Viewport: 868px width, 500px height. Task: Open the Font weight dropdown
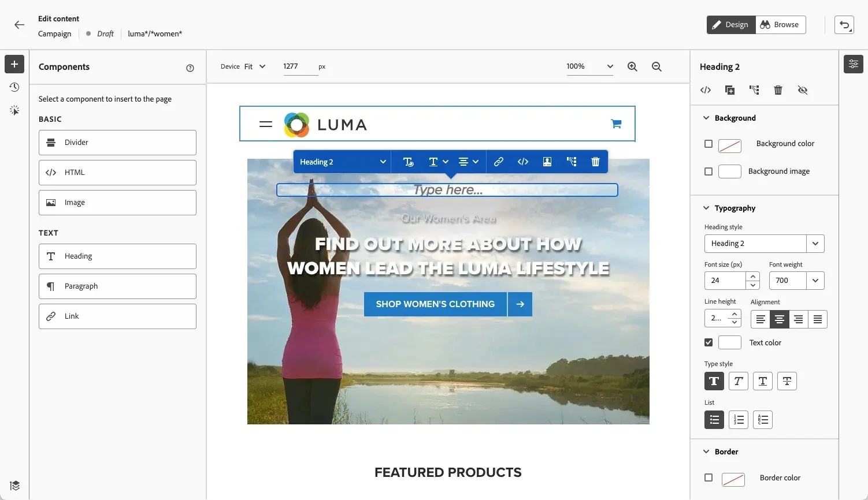tap(796, 281)
